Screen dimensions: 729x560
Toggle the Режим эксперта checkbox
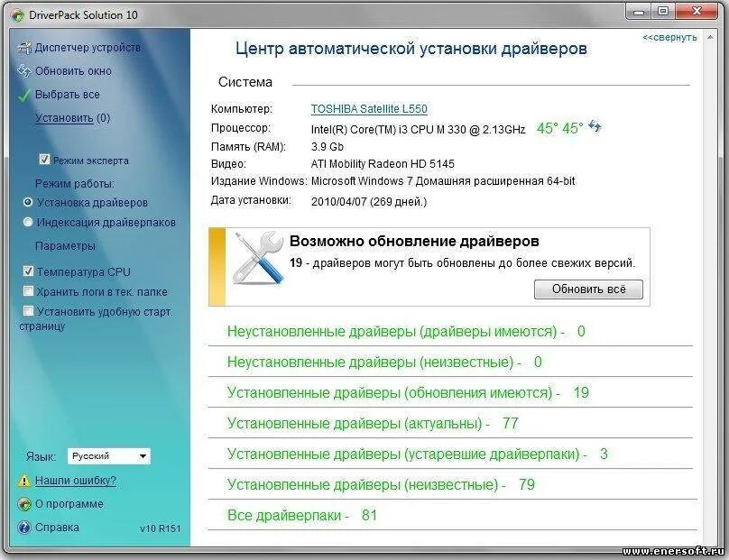point(44,160)
